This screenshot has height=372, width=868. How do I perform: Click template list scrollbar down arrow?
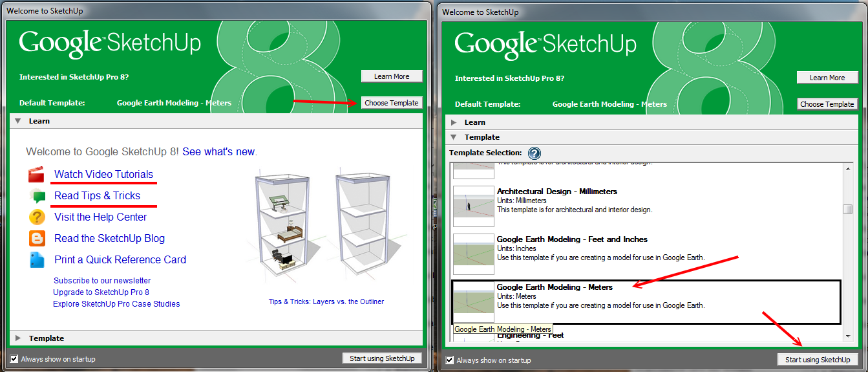pyautogui.click(x=848, y=336)
